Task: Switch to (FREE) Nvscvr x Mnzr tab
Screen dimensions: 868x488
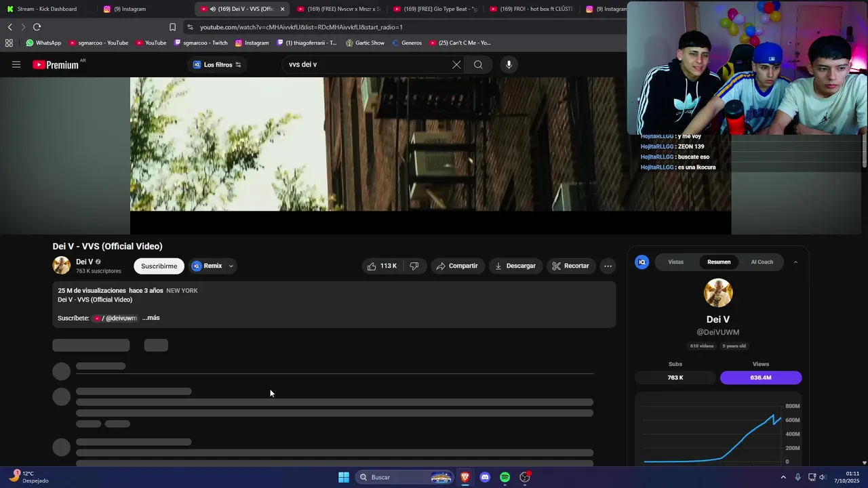Action: 340,9
